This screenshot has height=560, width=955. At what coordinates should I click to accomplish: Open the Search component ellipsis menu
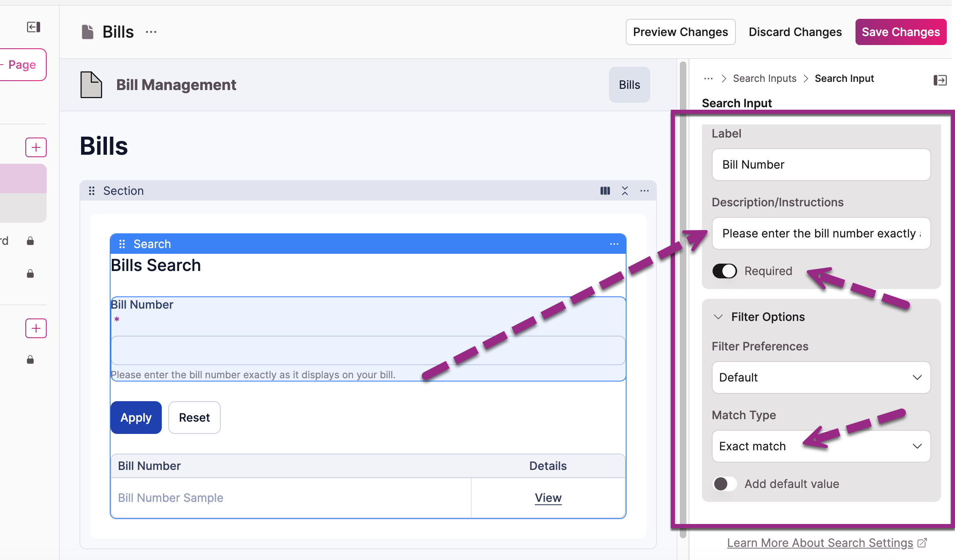click(614, 244)
